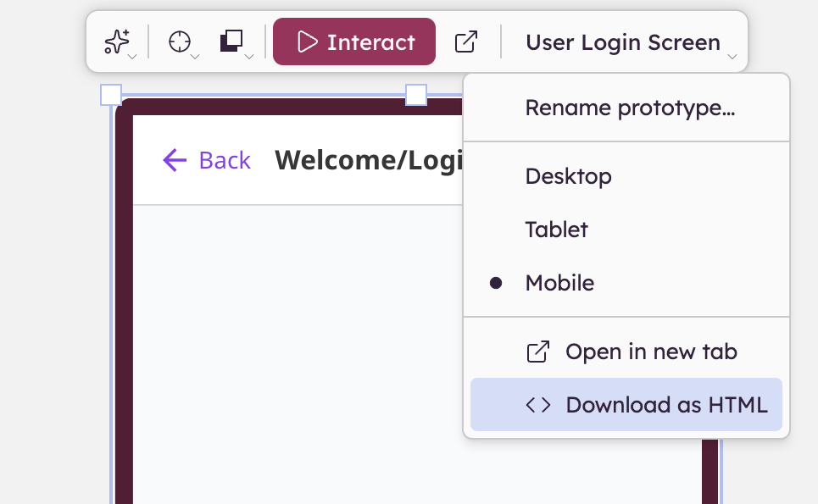Click the overlapping squares layer icon
The image size is (818, 504).
click(231, 42)
